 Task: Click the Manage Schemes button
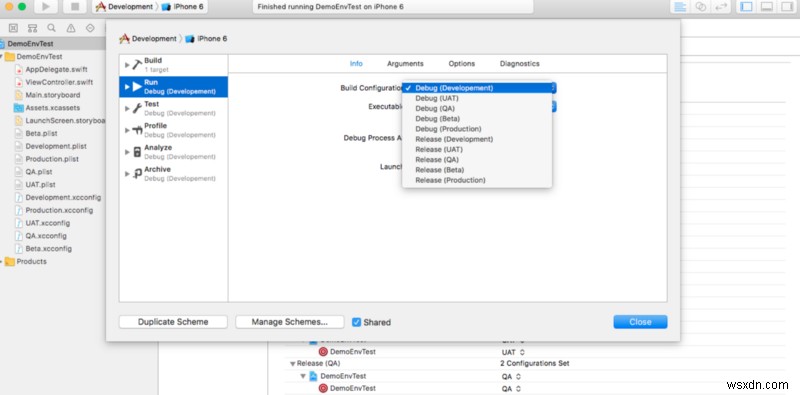pos(289,322)
